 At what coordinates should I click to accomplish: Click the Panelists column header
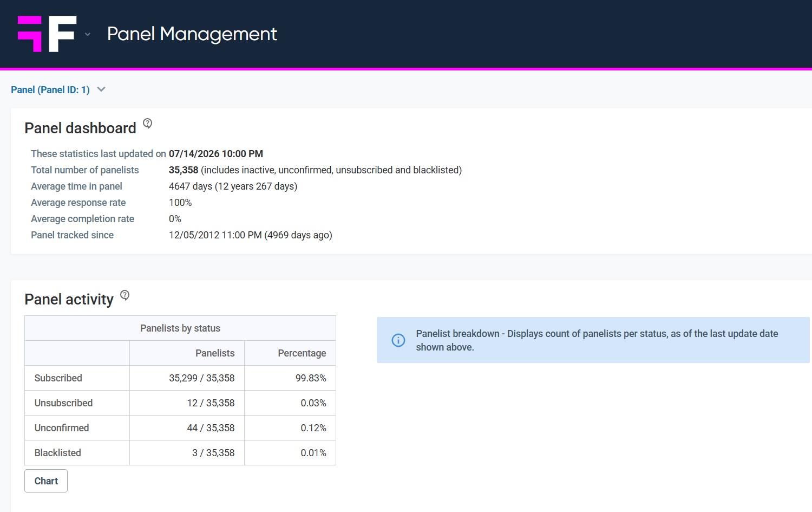tap(187, 353)
